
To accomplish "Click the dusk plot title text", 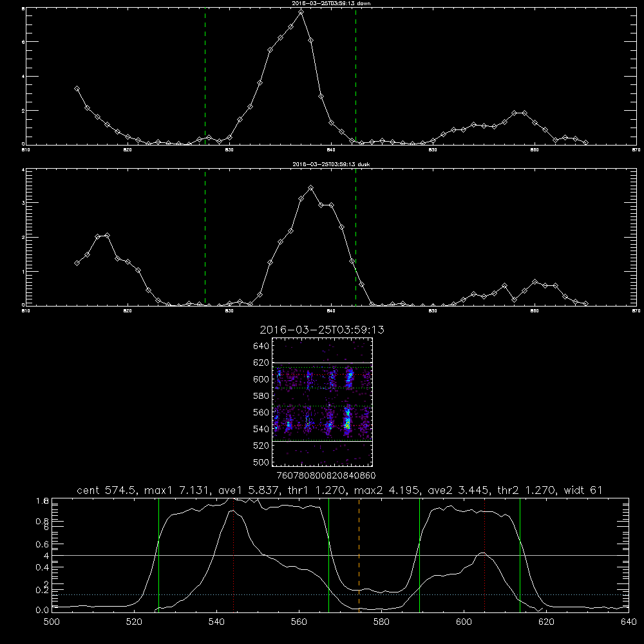I will [x=331, y=164].
